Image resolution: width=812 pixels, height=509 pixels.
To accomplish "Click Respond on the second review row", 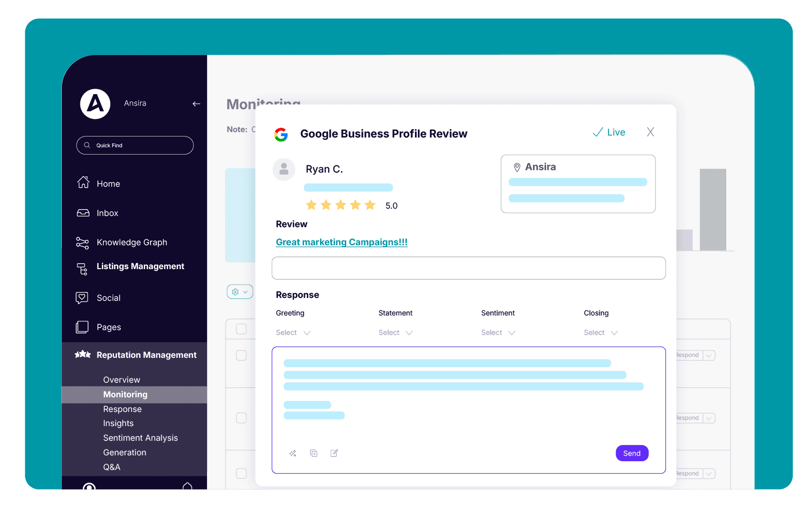I will tap(688, 418).
